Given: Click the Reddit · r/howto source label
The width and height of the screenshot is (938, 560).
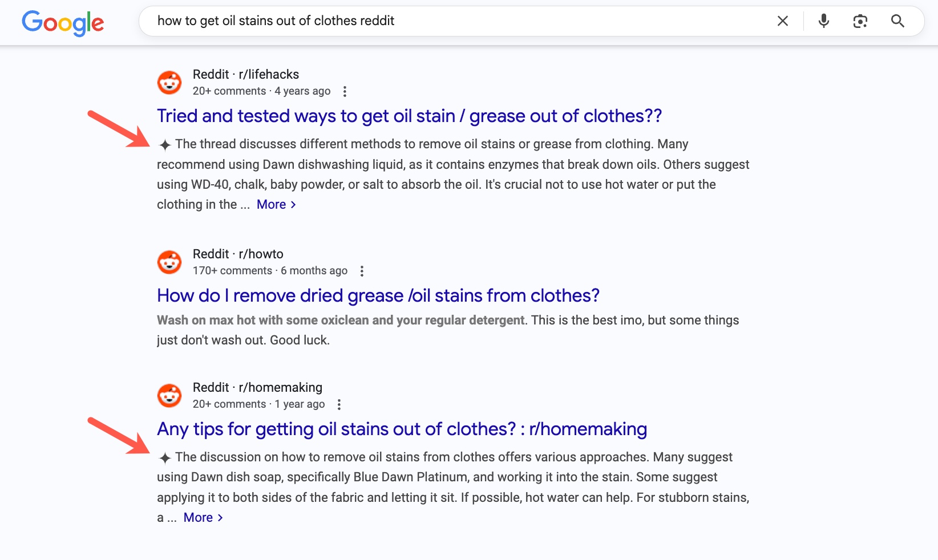Looking at the screenshot, I should (x=237, y=253).
